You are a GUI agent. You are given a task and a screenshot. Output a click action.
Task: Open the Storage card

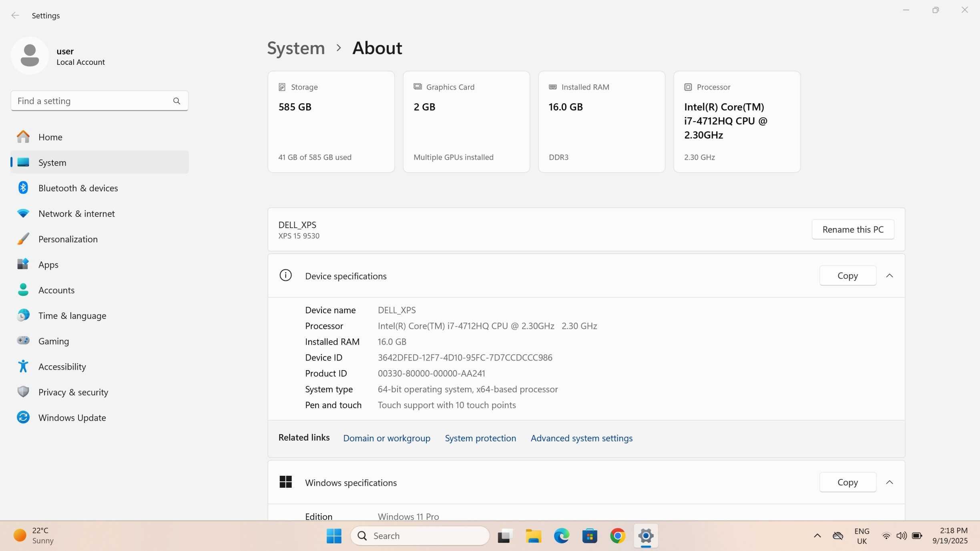click(331, 122)
